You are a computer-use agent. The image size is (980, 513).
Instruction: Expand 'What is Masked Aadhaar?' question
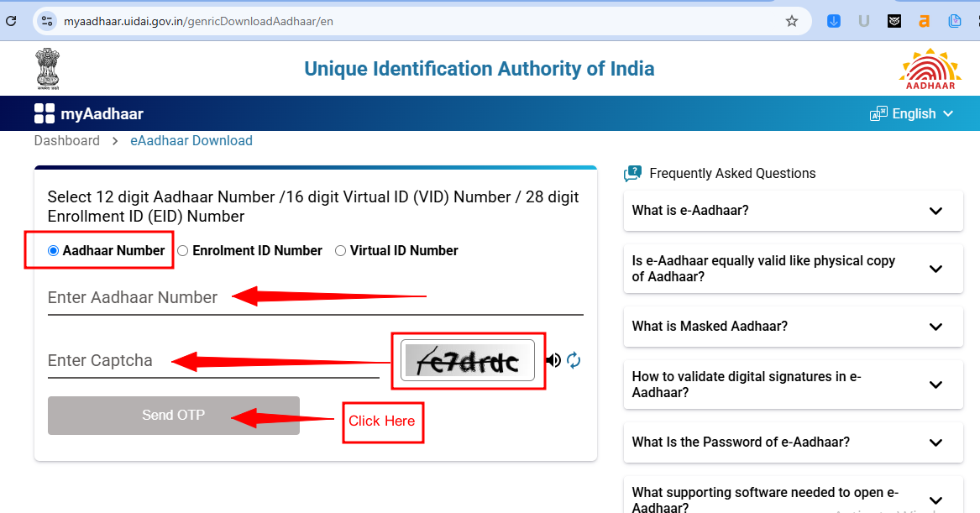tap(793, 326)
